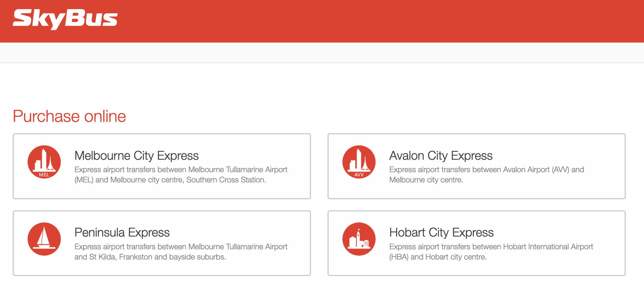Click the Purchase online heading
This screenshot has width=644, height=299.
[x=69, y=116]
